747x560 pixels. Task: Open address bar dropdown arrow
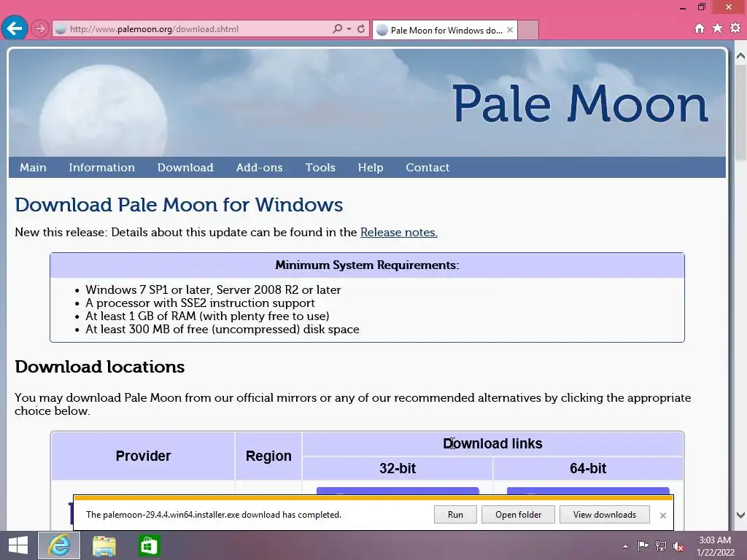[x=349, y=29]
